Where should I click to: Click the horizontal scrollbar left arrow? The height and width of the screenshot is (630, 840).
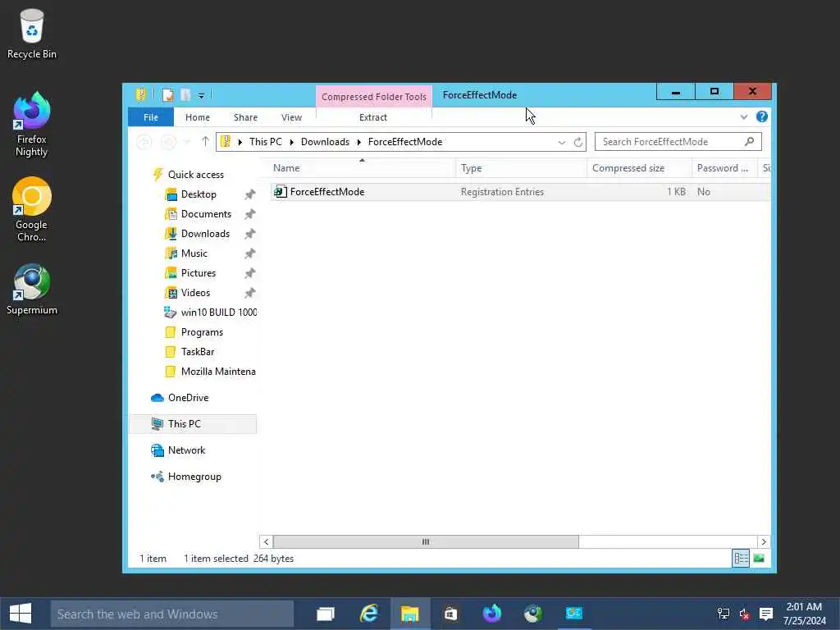pyautogui.click(x=267, y=541)
